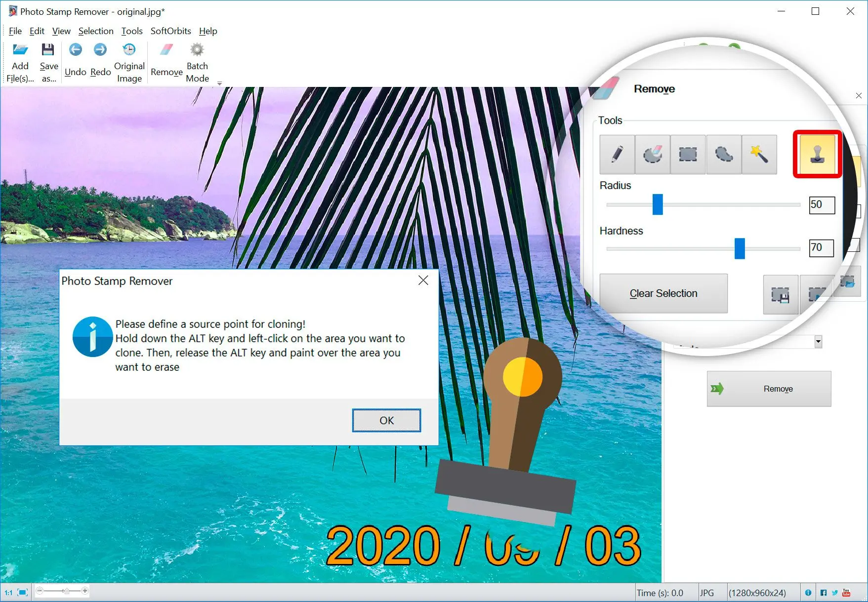This screenshot has width=868, height=602.
Task: Click OK in the dialog
Action: point(386,420)
